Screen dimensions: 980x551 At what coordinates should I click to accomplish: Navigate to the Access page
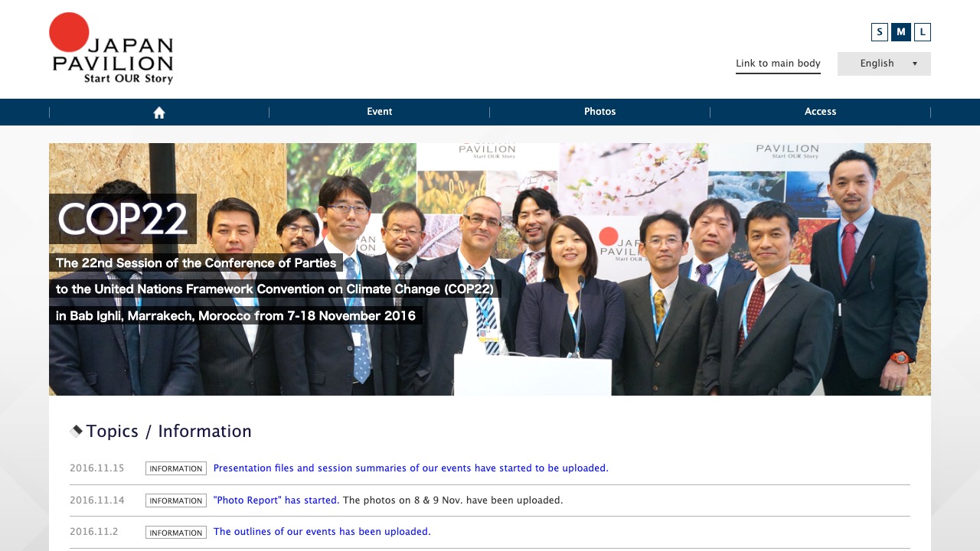point(820,112)
